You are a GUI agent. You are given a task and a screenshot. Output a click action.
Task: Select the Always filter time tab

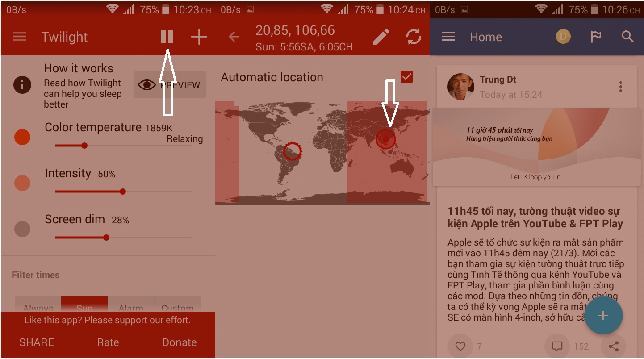[x=38, y=305]
